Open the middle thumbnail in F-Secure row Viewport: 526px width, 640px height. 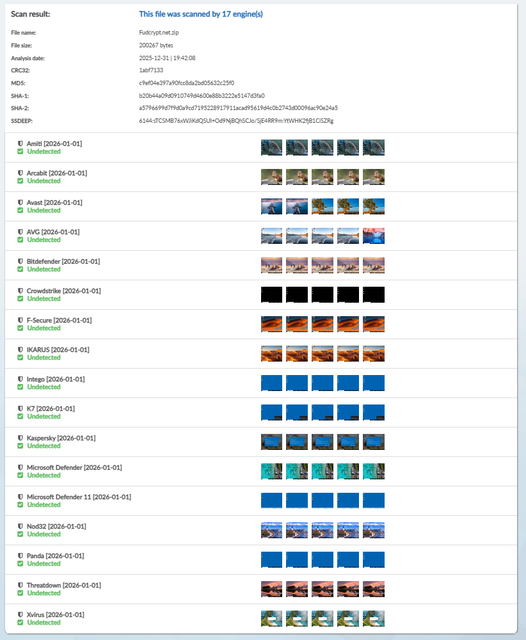tap(322, 324)
